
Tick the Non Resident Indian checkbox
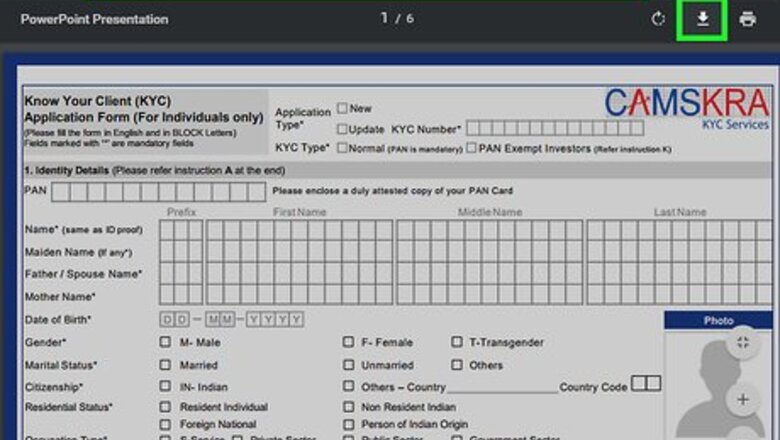[x=348, y=406]
